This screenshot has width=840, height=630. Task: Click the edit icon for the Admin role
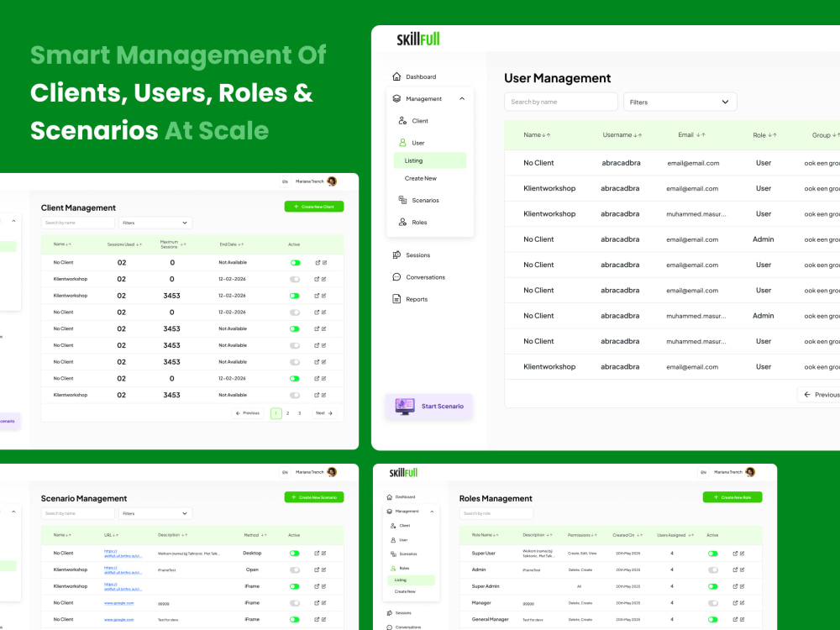tap(742, 570)
